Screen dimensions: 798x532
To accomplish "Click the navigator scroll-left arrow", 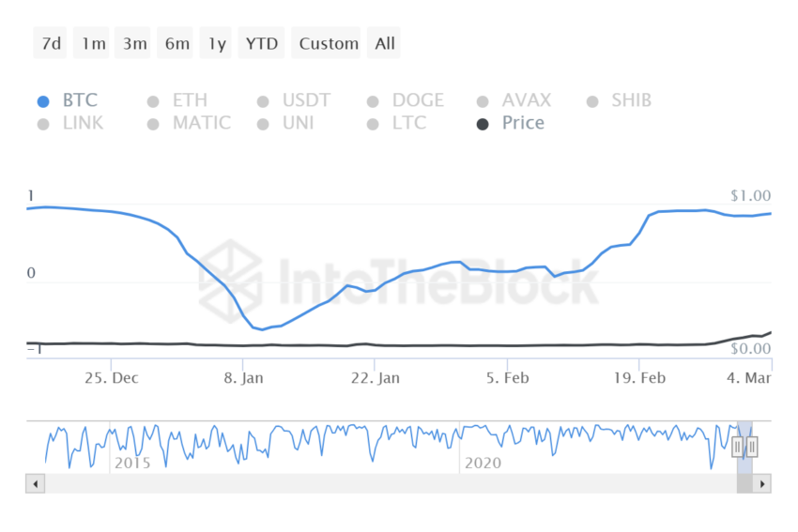I will coord(35,484).
